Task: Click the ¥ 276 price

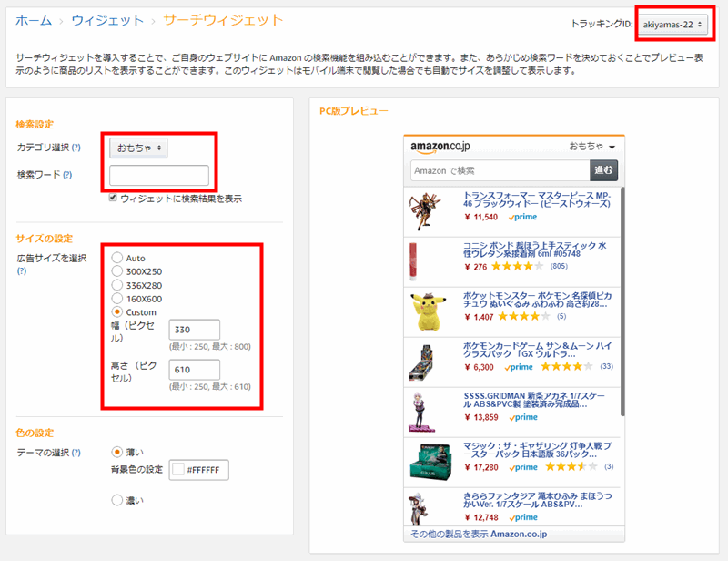Action: 476,267
